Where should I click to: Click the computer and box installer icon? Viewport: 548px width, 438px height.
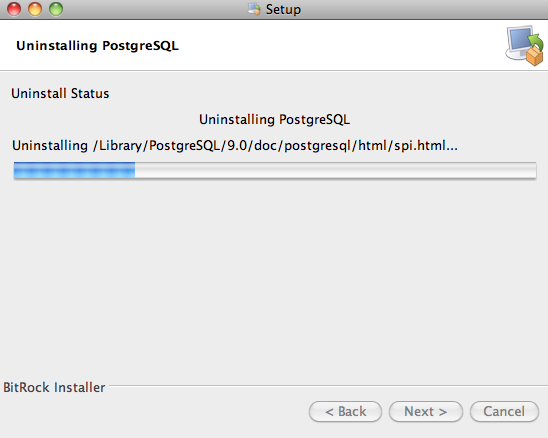click(x=524, y=45)
